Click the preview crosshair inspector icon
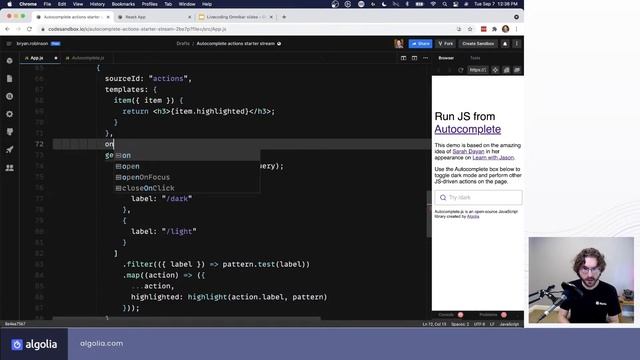 pyautogui.click(x=495, y=70)
